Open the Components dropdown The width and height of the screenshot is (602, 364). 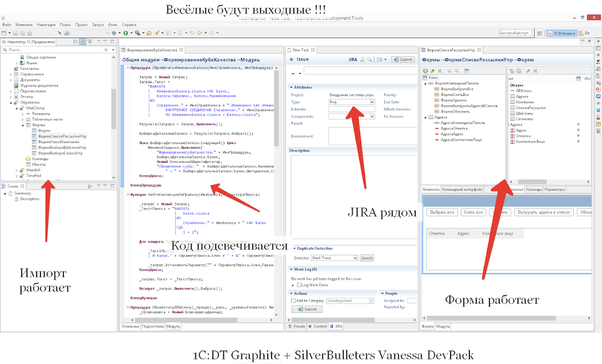coord(351,116)
